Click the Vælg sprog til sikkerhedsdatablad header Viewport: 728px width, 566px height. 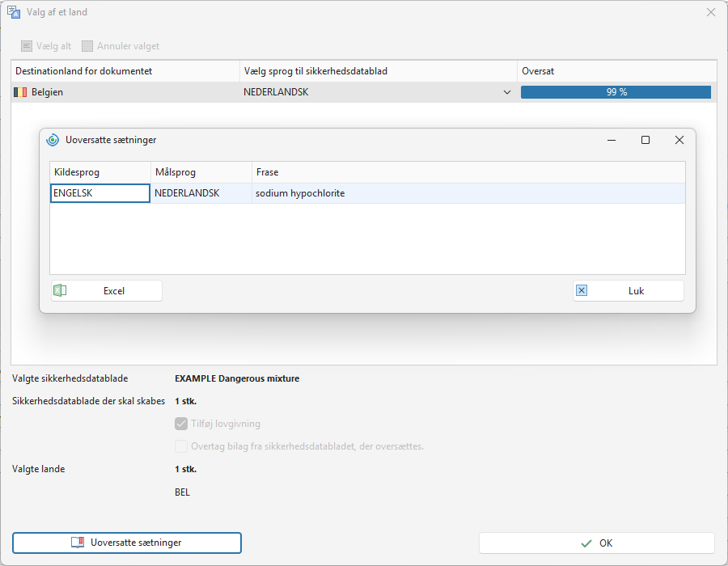pos(379,71)
